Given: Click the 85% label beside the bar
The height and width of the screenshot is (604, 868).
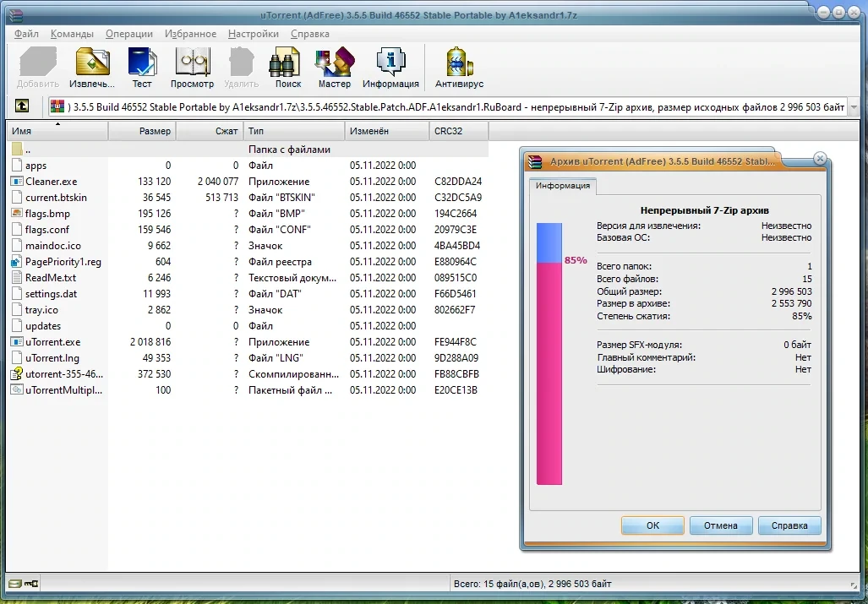Looking at the screenshot, I should 576,260.
